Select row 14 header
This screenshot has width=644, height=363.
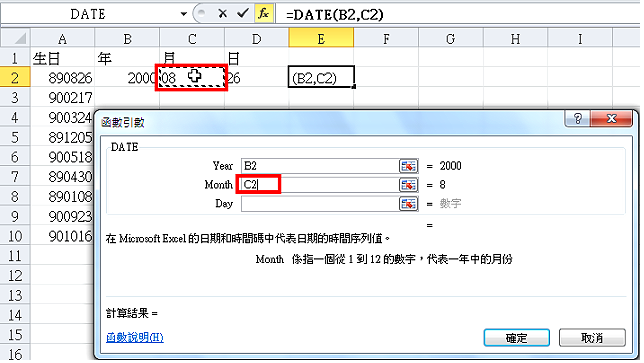(x=15, y=315)
